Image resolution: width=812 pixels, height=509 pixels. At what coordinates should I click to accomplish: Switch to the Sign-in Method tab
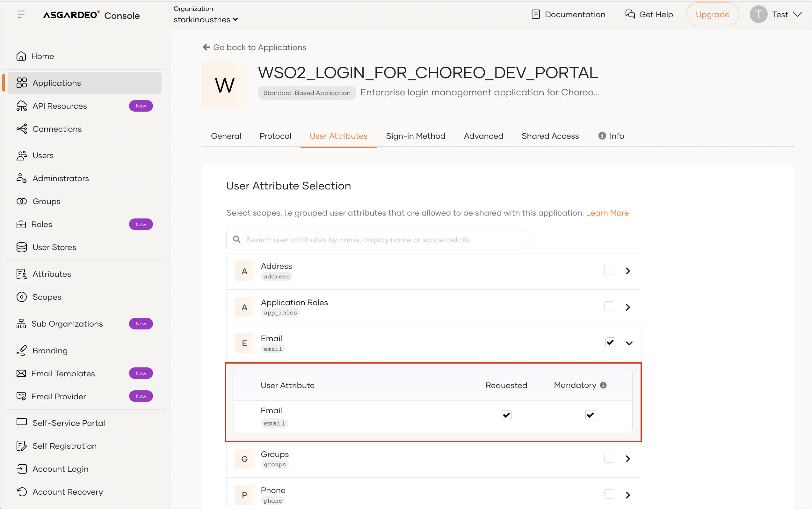click(x=416, y=136)
